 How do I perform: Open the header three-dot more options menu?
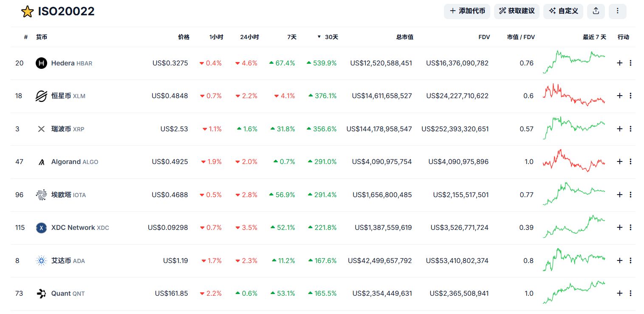(x=618, y=11)
